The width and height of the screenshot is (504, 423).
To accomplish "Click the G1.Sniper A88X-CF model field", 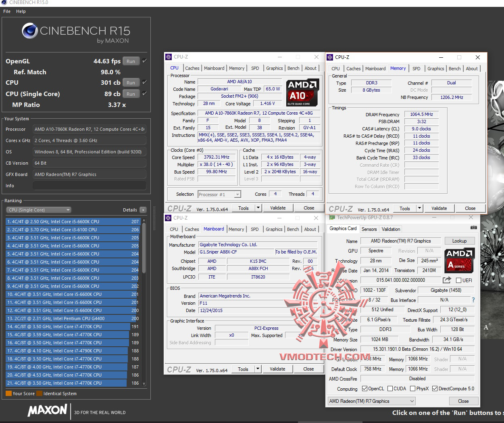I will (x=236, y=252).
